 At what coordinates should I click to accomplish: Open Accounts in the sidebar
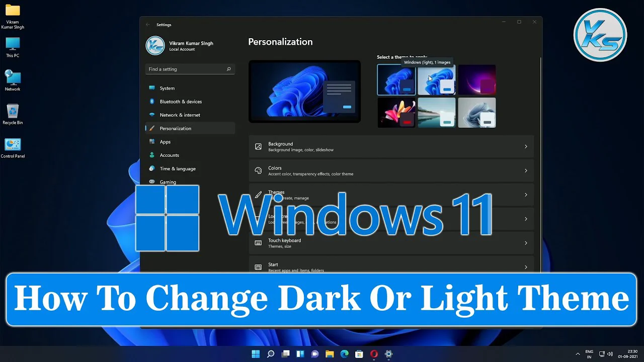pyautogui.click(x=169, y=155)
